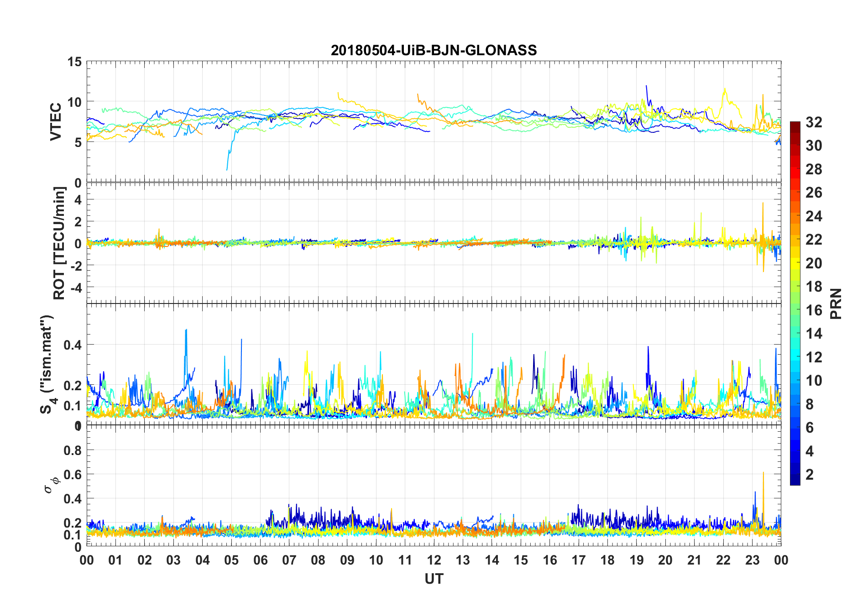Click UT axis tick label 05
868x607 pixels.
(231, 560)
